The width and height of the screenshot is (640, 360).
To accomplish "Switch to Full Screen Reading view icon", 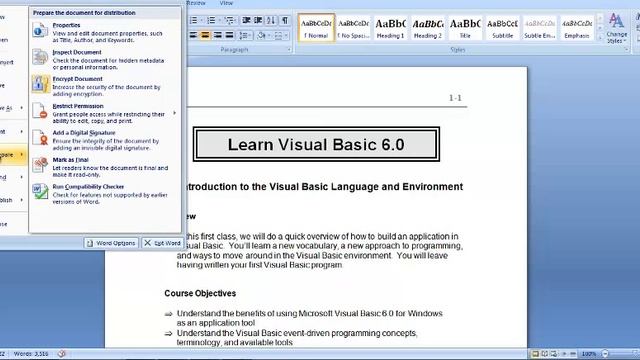I will [x=544, y=353].
